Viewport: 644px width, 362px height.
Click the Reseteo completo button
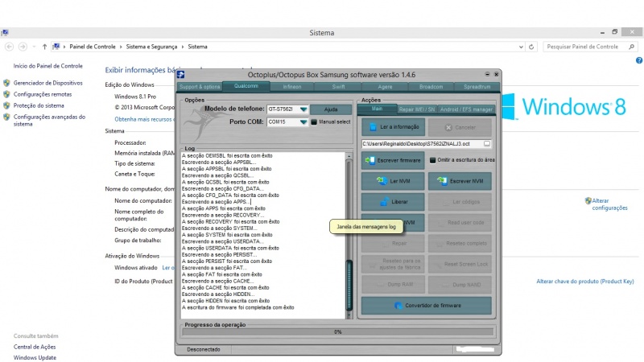click(460, 244)
